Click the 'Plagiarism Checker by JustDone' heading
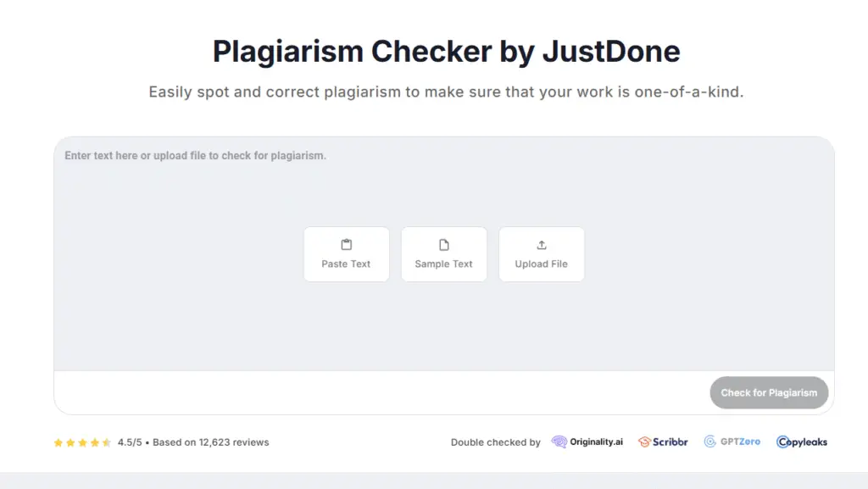The image size is (868, 489). 446,52
